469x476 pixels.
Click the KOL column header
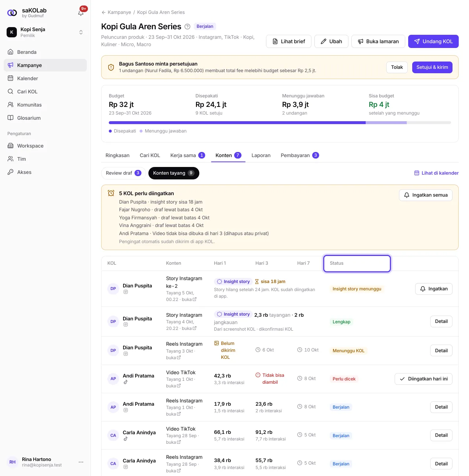112,263
